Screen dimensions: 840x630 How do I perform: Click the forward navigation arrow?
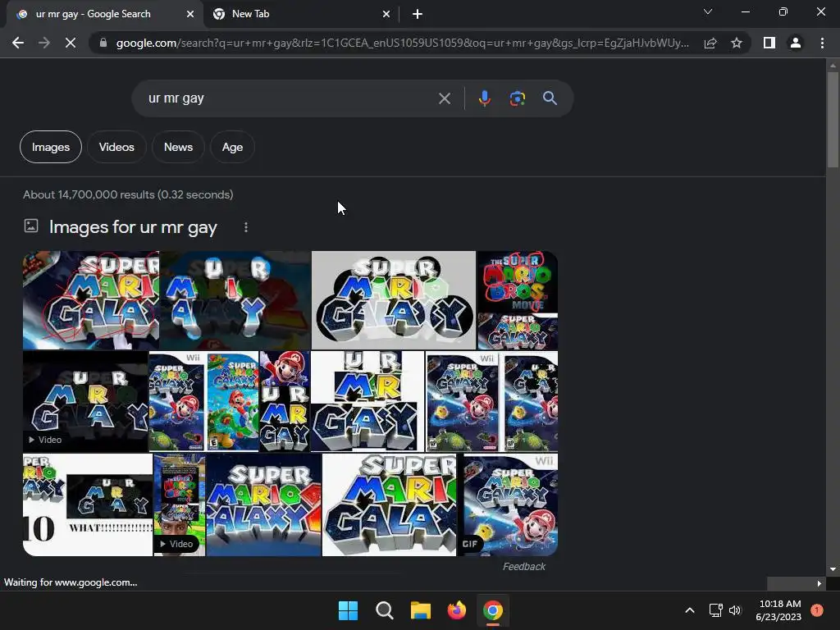44,43
